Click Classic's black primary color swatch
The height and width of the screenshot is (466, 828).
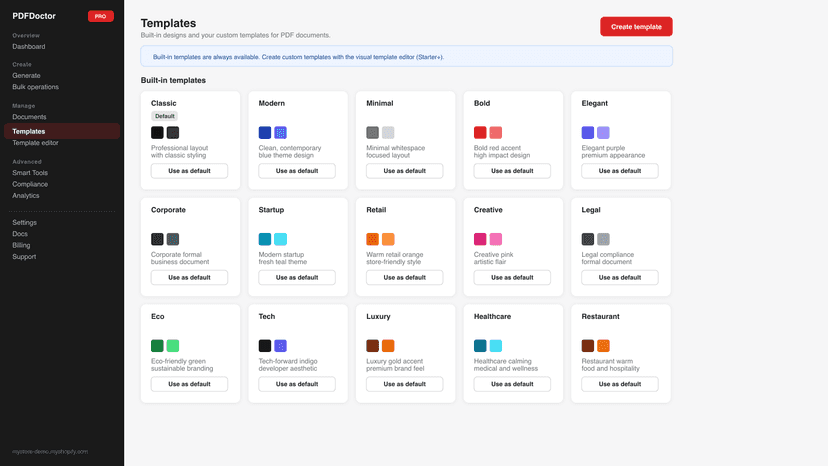pos(157,133)
